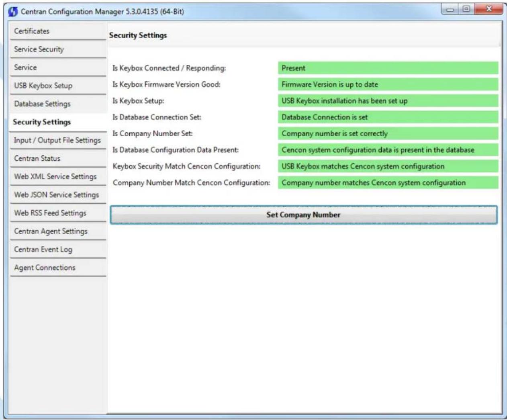Screen dimensions: 507x420
Task: Select the Security Settings tab
Action: pyautogui.click(x=58, y=122)
